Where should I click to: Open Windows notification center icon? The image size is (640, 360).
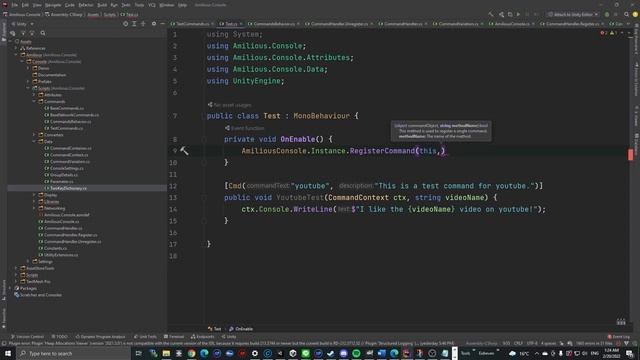coord(629,353)
